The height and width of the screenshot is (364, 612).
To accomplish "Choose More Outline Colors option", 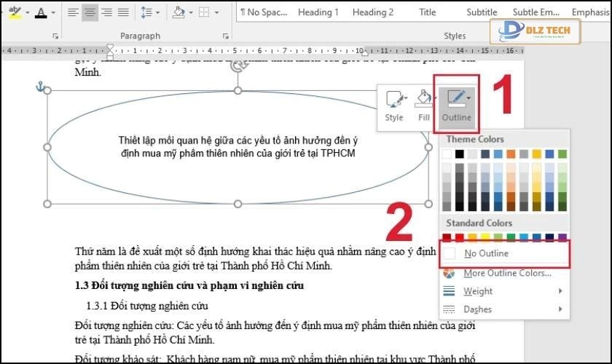I will pyautogui.click(x=507, y=273).
